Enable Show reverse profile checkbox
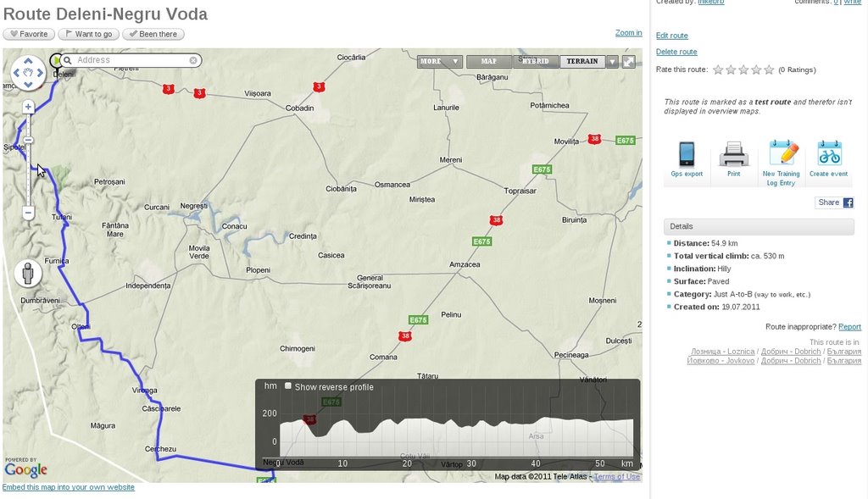This screenshot has height=499, width=868. pos(288,386)
